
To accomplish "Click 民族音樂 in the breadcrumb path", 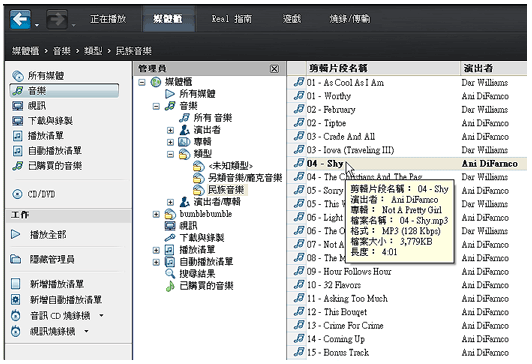I will click(x=134, y=51).
